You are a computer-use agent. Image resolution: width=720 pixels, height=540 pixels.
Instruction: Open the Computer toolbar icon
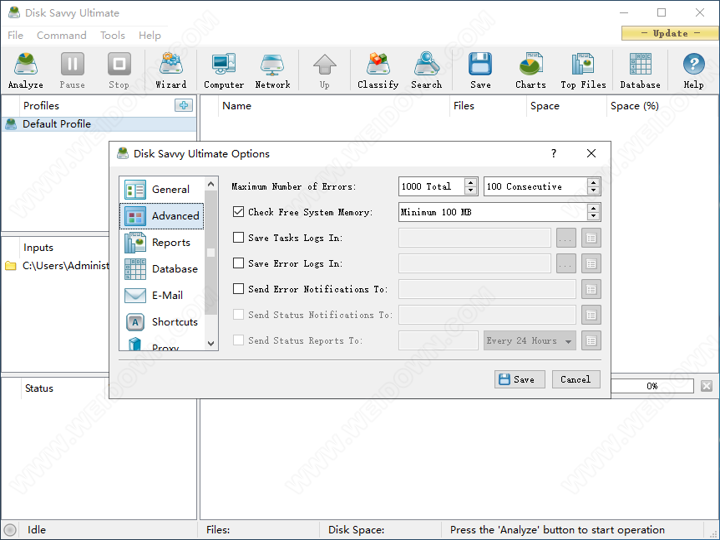[x=224, y=70]
